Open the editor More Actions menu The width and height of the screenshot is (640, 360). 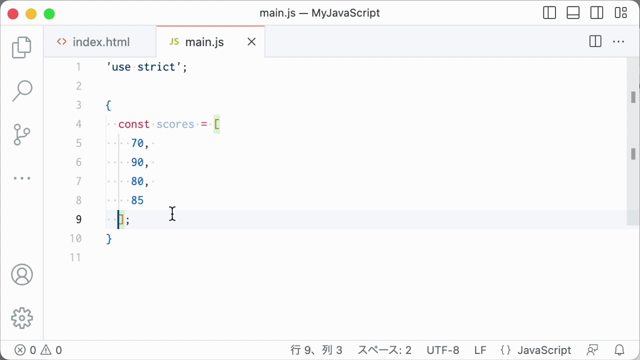(x=618, y=41)
